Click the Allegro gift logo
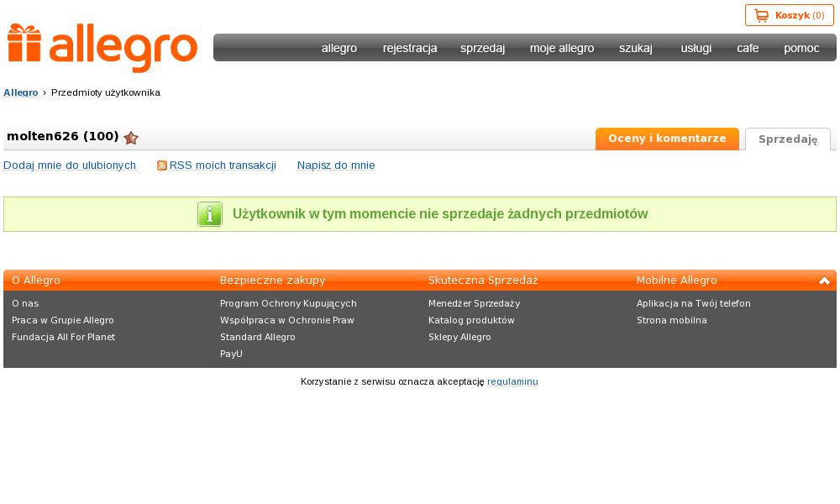Viewport: 840px width, 504px height. click(102, 48)
